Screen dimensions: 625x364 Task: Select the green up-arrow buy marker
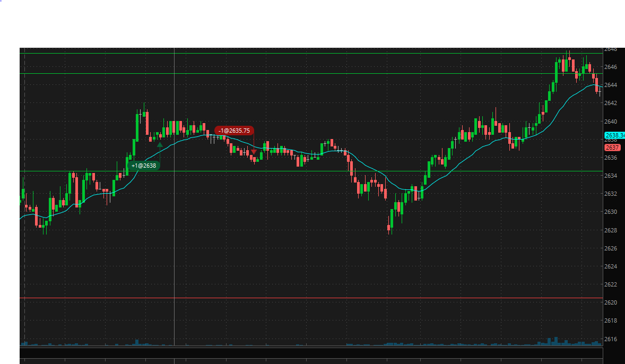[160, 145]
